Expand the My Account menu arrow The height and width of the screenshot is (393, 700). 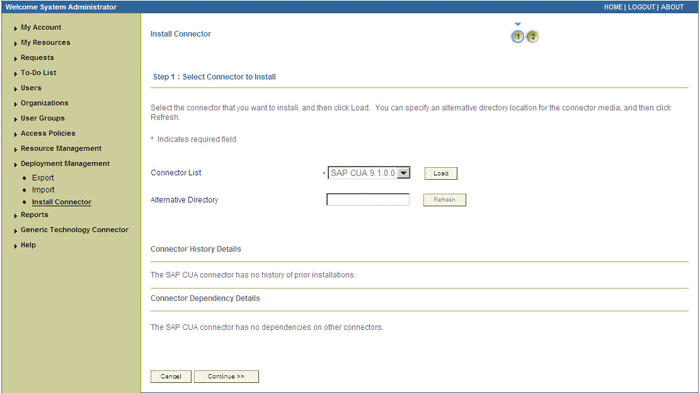(x=15, y=28)
